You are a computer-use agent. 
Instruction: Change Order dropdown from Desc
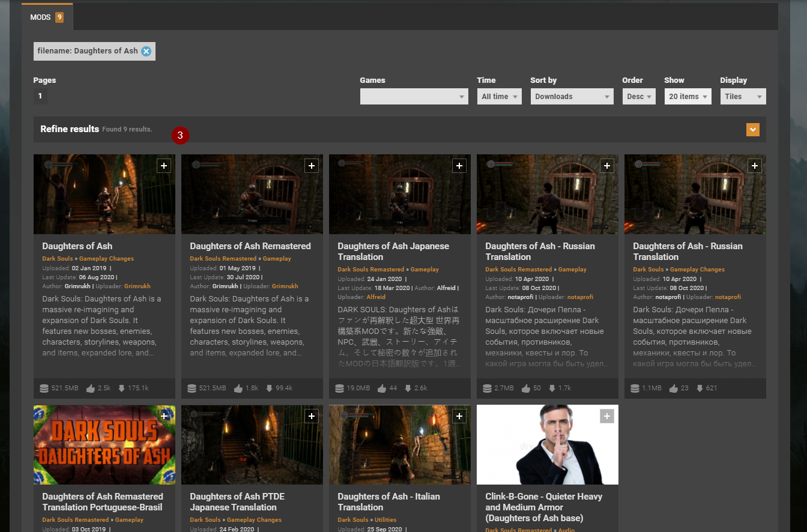pos(639,97)
